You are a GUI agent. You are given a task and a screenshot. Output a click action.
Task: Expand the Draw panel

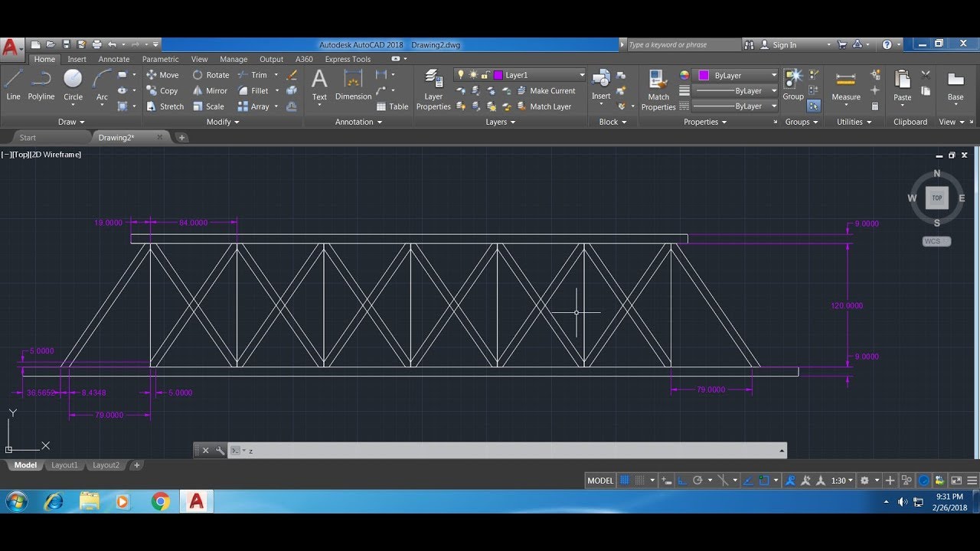(71, 122)
